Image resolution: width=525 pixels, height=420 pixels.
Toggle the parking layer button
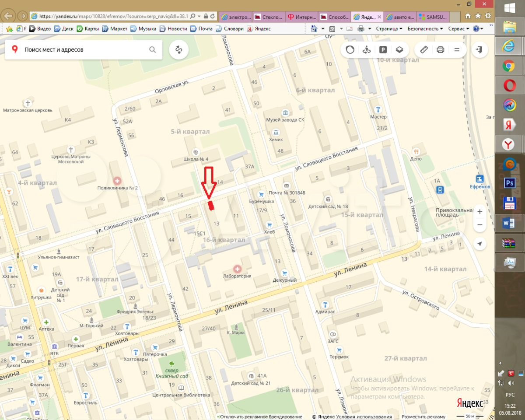(383, 49)
